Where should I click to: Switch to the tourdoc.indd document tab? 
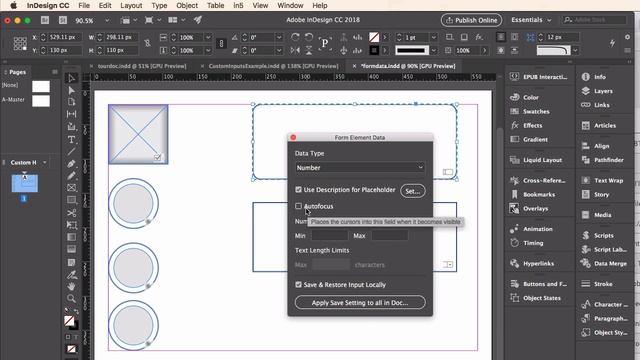pyautogui.click(x=142, y=66)
